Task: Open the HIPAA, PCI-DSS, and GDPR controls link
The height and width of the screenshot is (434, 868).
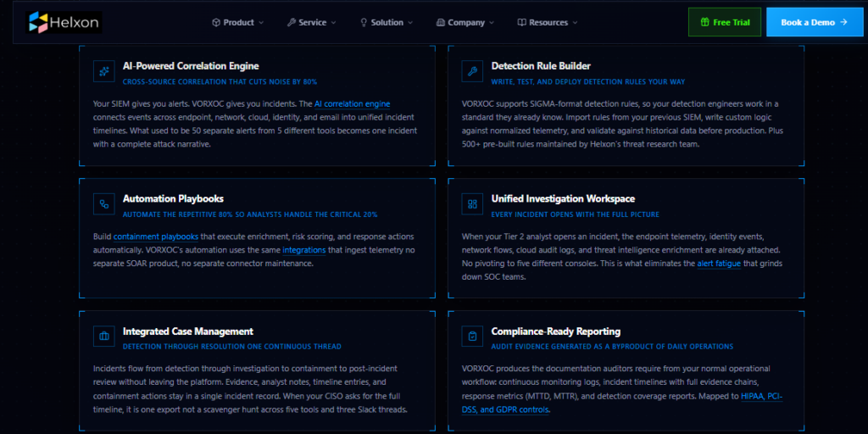Action: pos(622,403)
